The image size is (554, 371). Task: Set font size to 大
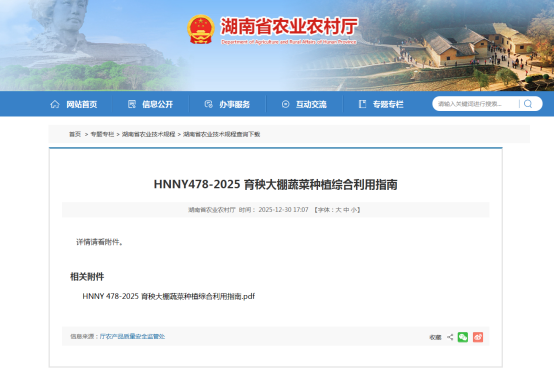point(338,210)
